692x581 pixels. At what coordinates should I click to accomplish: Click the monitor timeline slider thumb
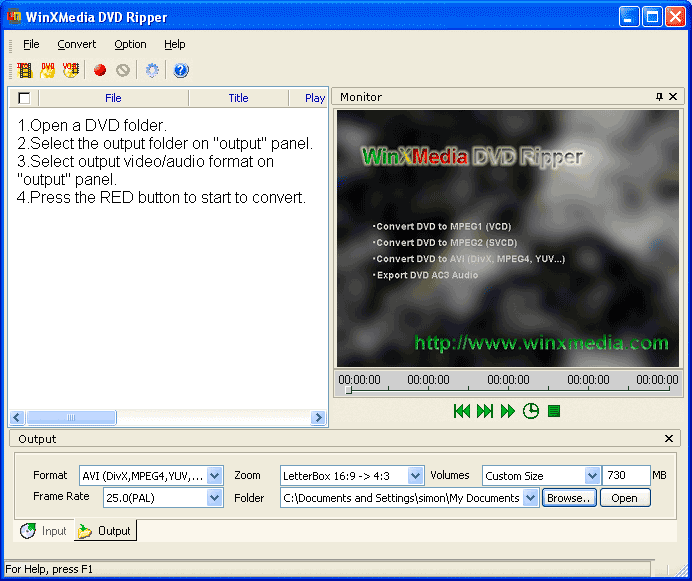348,390
